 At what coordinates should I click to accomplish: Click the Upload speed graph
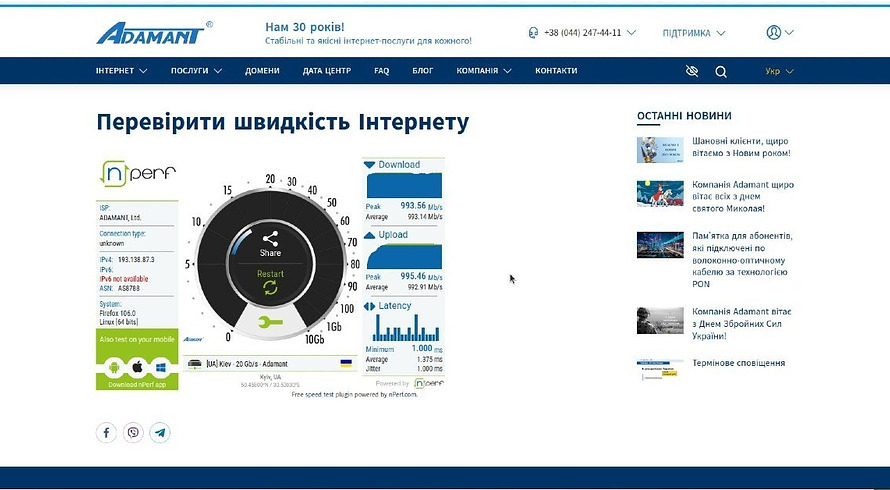point(404,256)
